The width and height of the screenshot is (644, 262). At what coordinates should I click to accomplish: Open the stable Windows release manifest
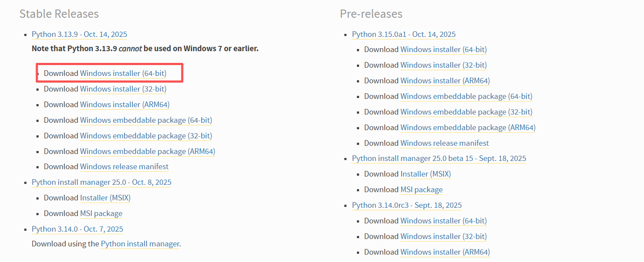124,167
